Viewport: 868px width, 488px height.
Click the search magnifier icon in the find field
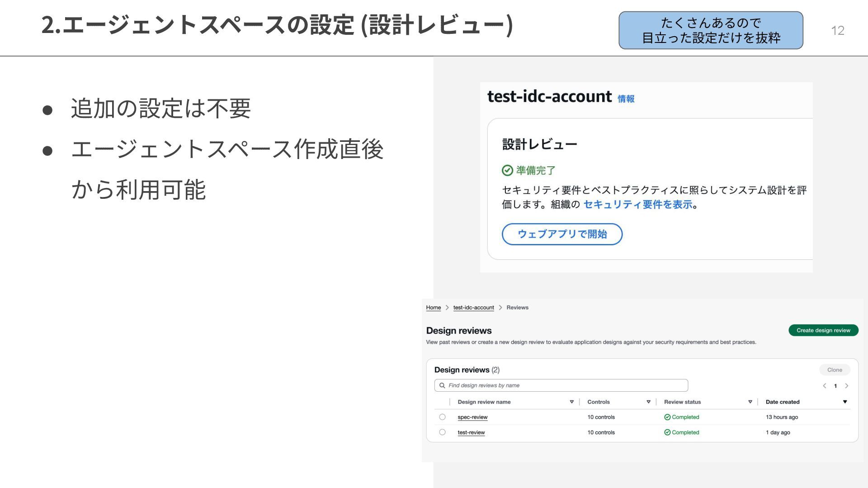pos(442,385)
